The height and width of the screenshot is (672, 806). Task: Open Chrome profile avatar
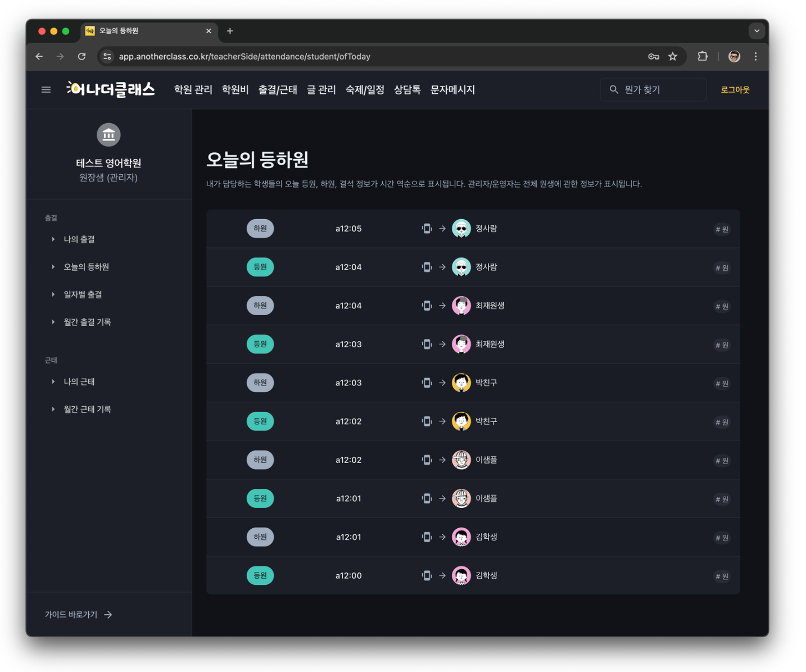[734, 56]
